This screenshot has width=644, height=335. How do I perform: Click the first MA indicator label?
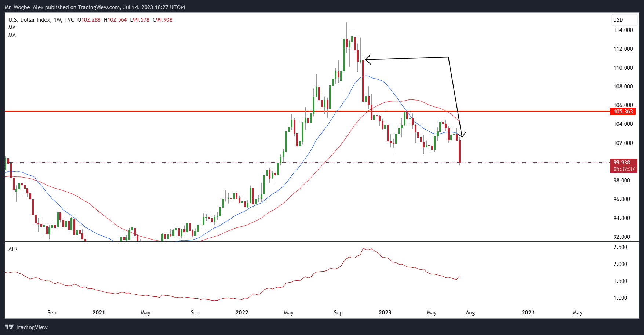[x=12, y=28]
